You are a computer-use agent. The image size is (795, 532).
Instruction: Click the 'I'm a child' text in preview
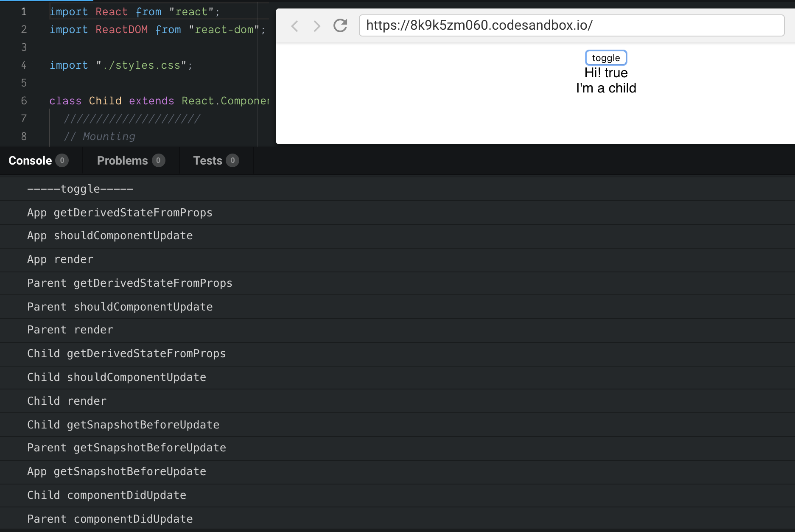coord(606,88)
